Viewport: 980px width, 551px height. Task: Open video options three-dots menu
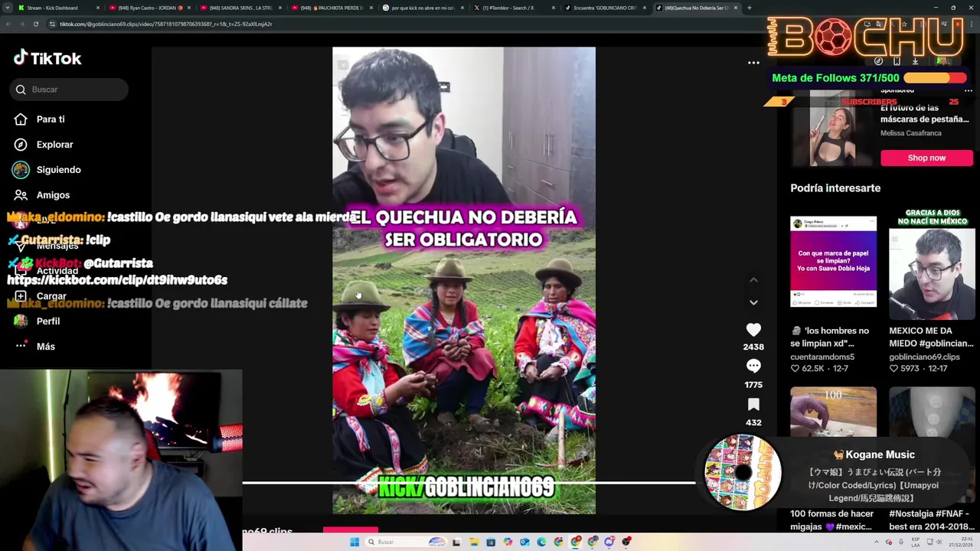753,63
